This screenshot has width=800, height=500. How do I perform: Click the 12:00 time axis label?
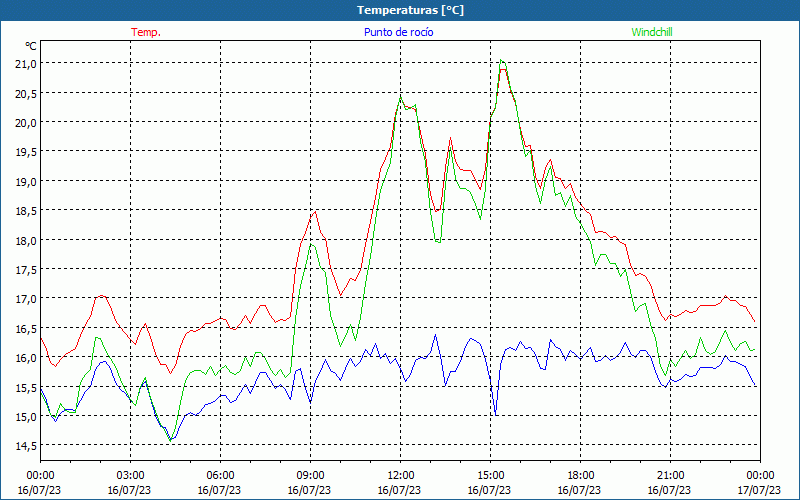pos(401,476)
